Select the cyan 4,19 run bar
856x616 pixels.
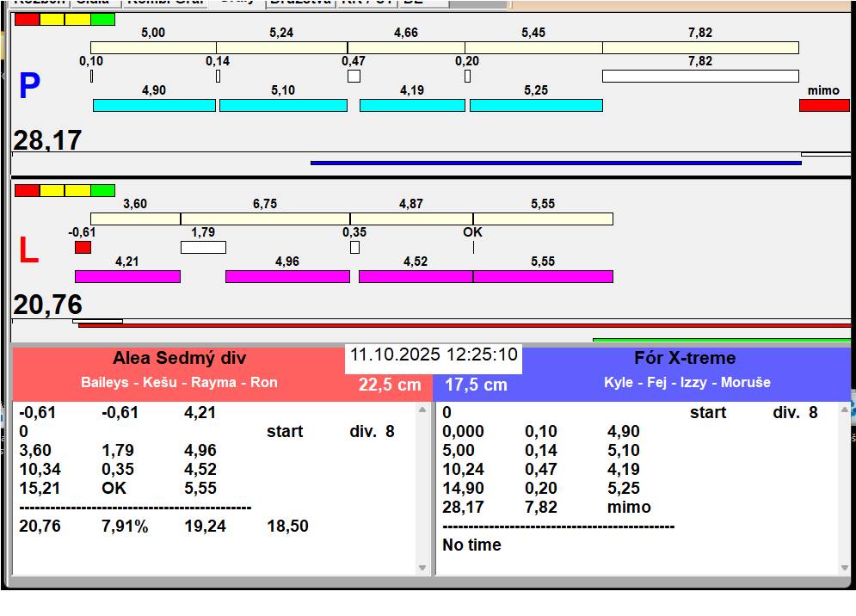point(411,105)
